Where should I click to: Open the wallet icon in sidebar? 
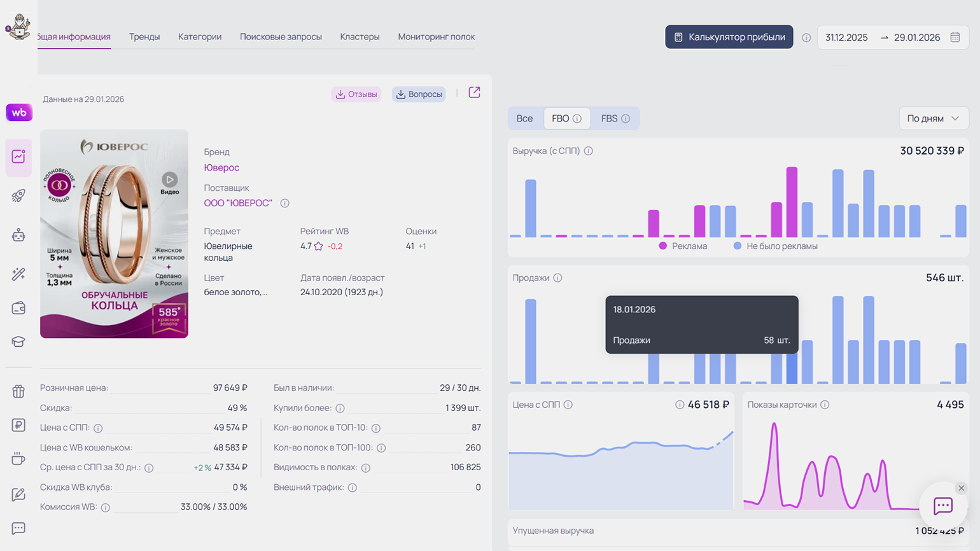(x=18, y=309)
